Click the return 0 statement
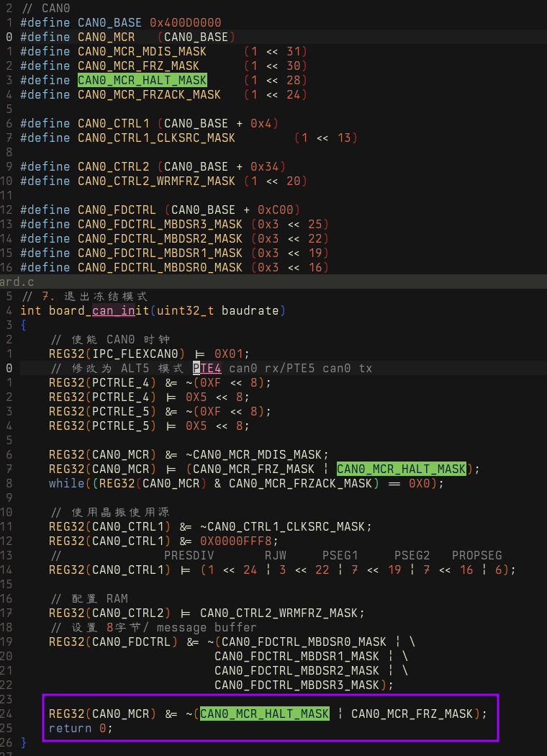 (81, 728)
